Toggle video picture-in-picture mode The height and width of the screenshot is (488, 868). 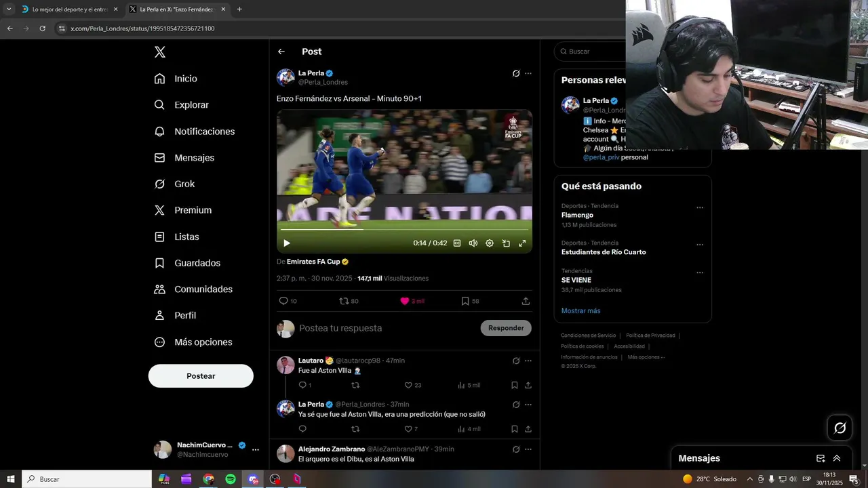[x=506, y=243]
